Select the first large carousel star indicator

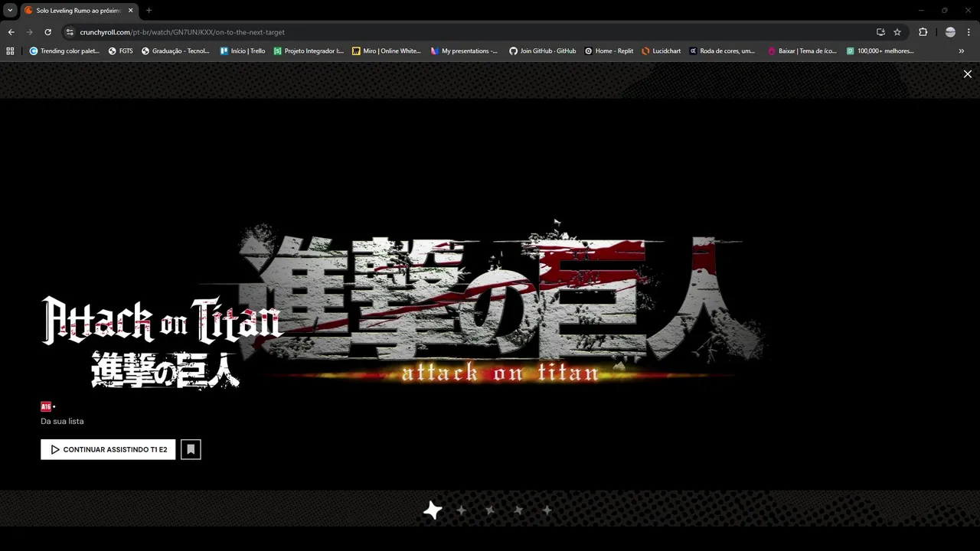click(x=433, y=510)
